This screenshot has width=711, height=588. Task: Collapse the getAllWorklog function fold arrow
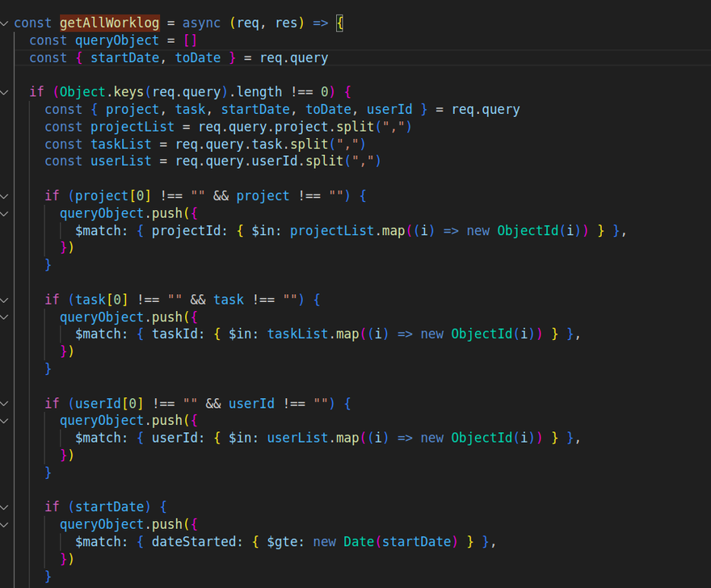[5, 23]
